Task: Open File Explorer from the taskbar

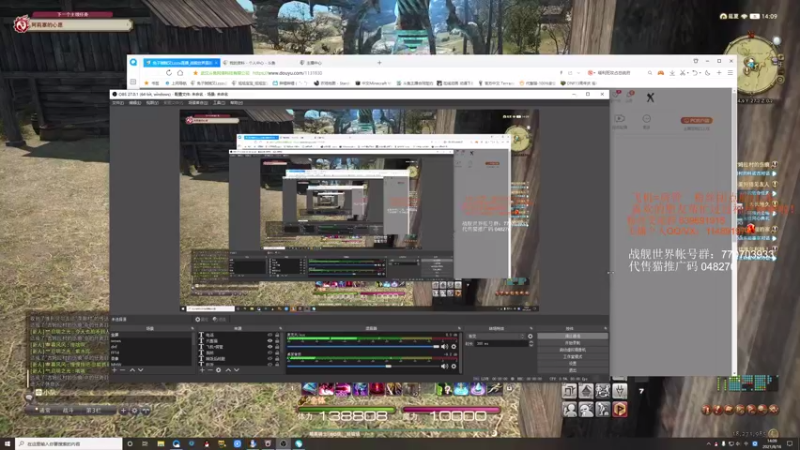Action: click(161, 444)
